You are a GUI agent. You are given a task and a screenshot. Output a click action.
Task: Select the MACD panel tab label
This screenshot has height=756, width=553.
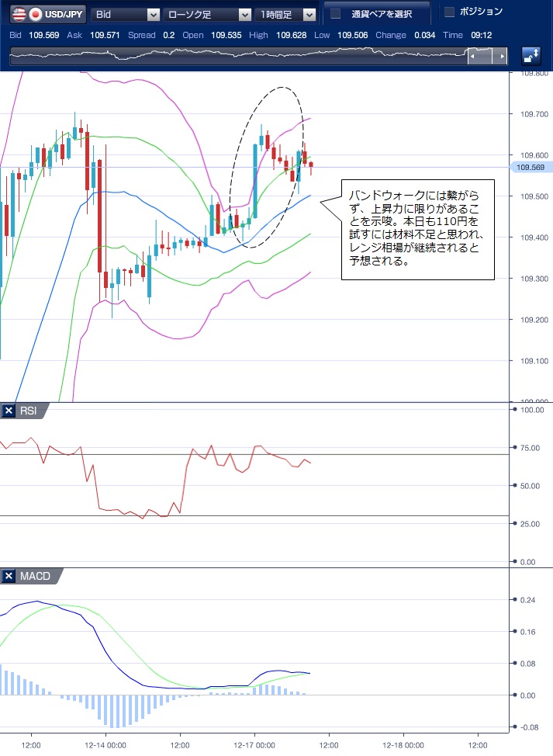click(35, 576)
